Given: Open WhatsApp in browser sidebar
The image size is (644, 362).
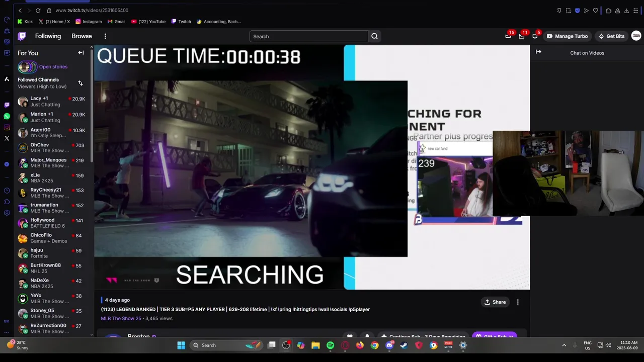Looking at the screenshot, I should [x=7, y=116].
